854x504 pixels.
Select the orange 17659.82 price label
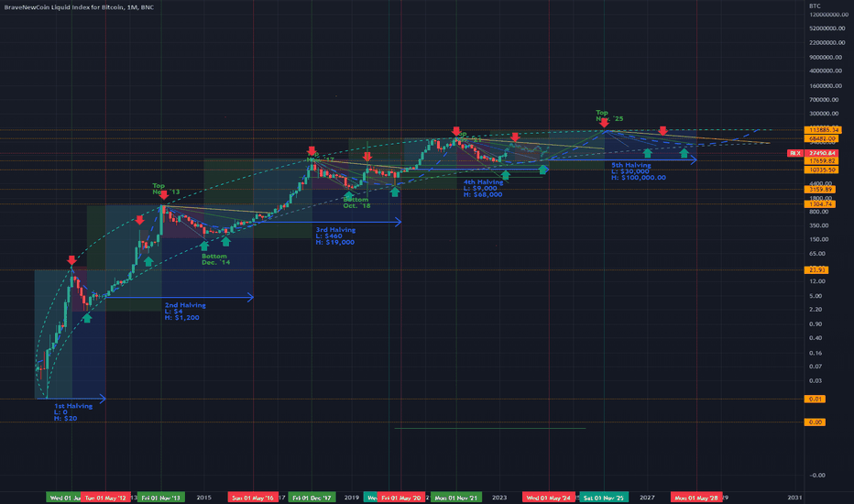(823, 161)
